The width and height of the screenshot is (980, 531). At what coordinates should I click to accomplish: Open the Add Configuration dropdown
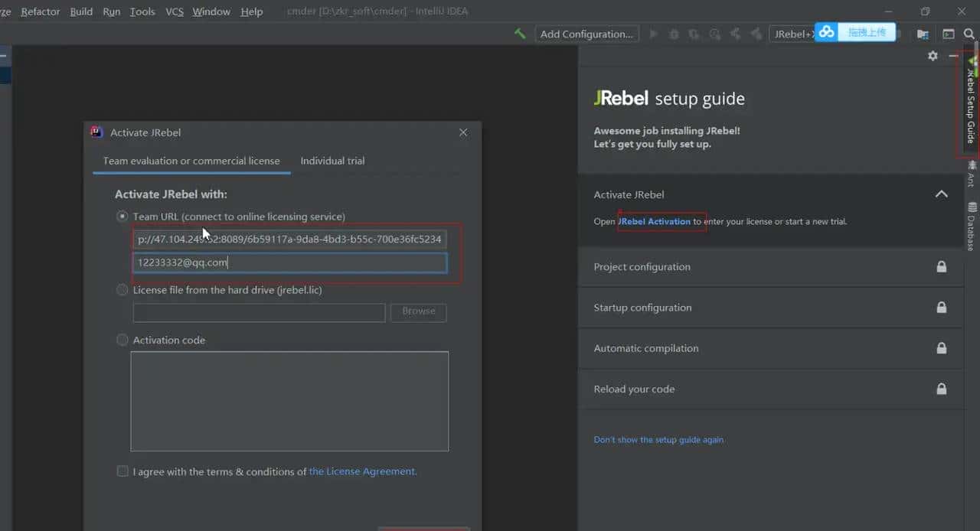[586, 34]
